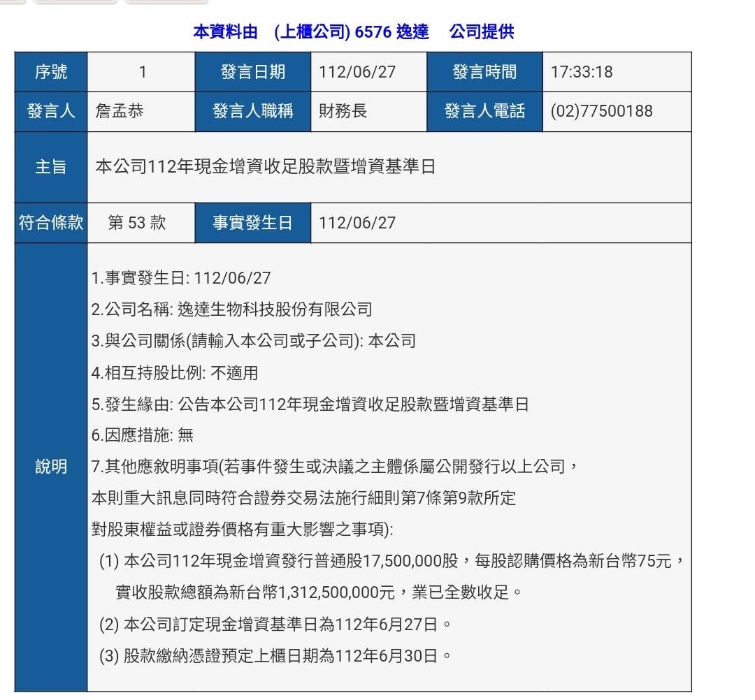Select the phone number (02)77500188

[x=601, y=111]
